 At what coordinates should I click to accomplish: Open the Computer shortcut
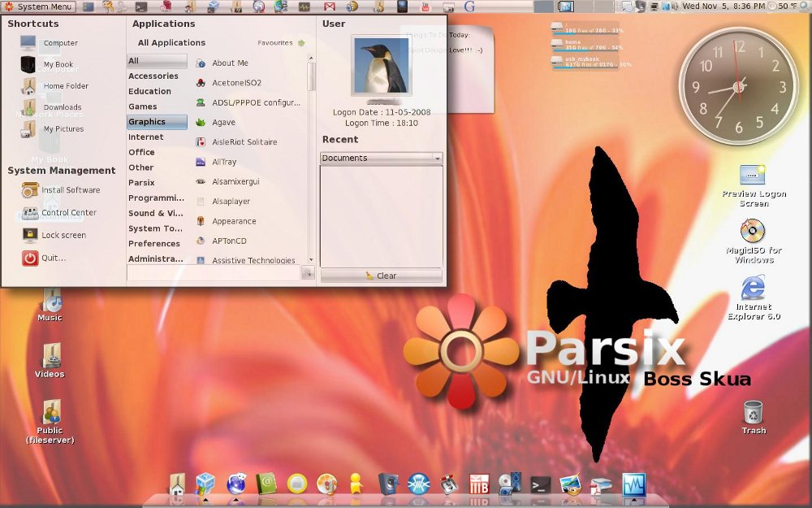(x=50, y=43)
